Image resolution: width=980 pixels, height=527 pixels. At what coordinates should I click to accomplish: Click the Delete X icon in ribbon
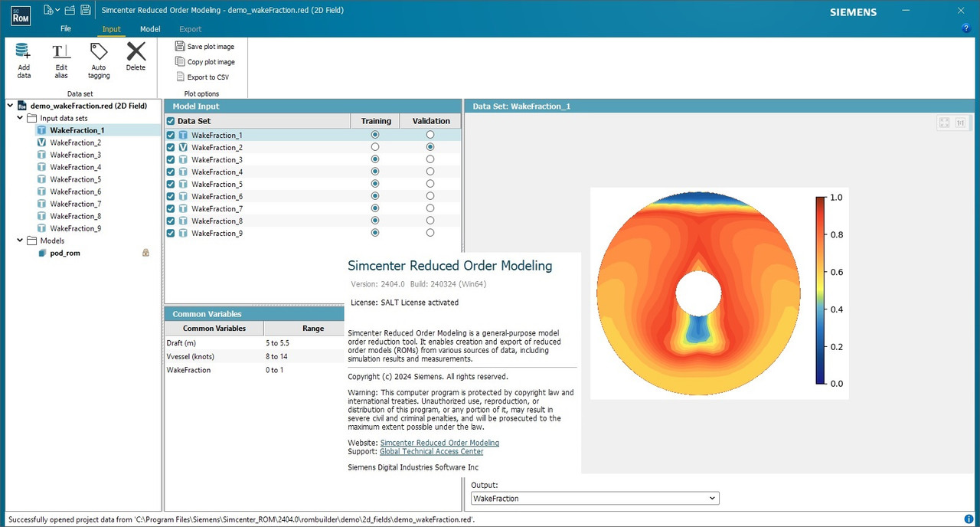(136, 51)
